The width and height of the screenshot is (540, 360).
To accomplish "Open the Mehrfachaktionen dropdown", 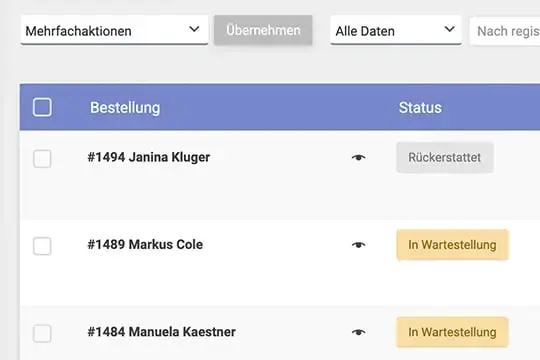I will [x=114, y=30].
